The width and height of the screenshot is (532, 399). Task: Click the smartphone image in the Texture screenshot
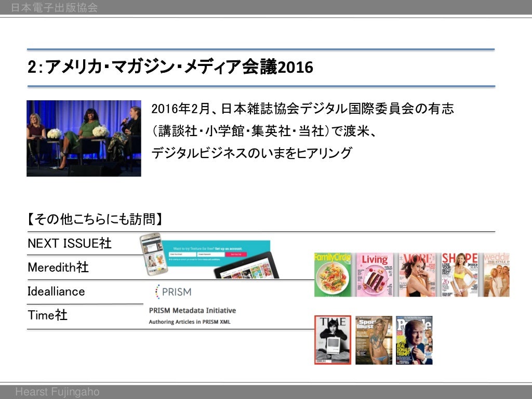[154, 254]
